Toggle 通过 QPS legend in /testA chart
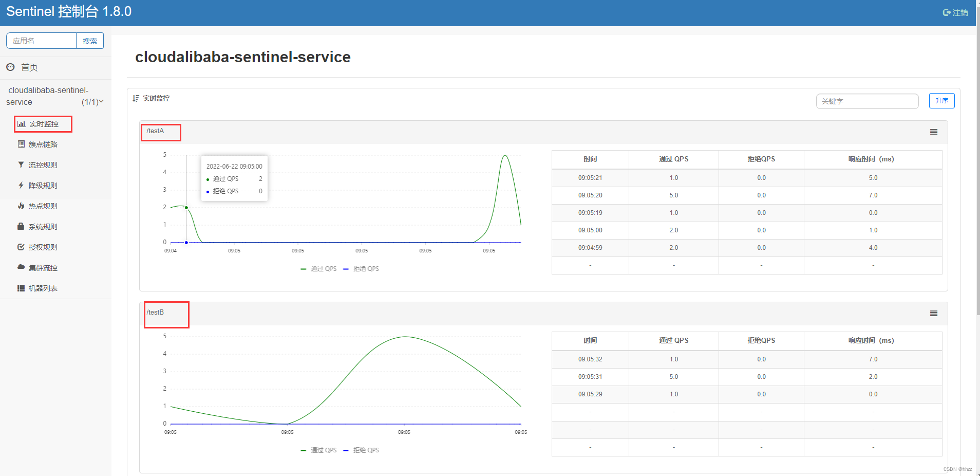This screenshot has width=980, height=476. 319,269
